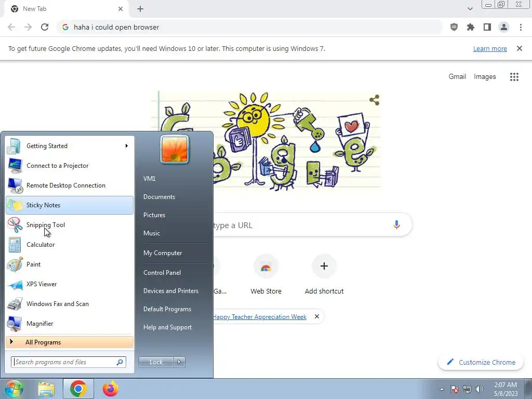532x399 pixels.
Task: Open Windows Explorer from the taskbar
Action: [x=46, y=389]
